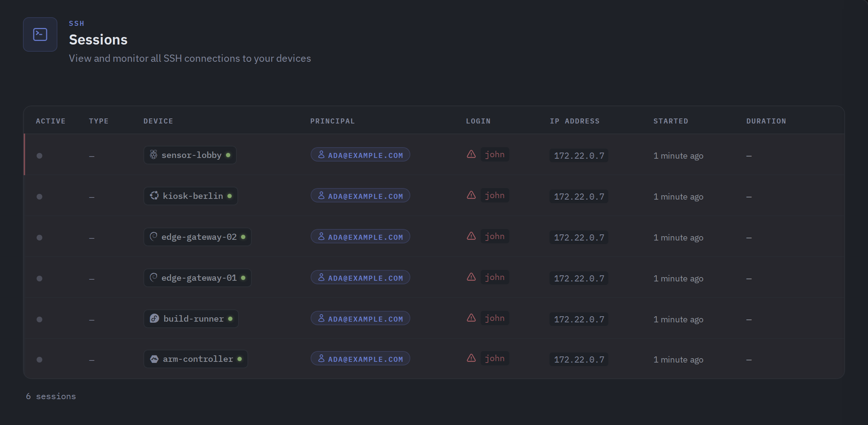
Task: Click '1 minute ago' in edge-gateway-02 row
Action: click(678, 238)
